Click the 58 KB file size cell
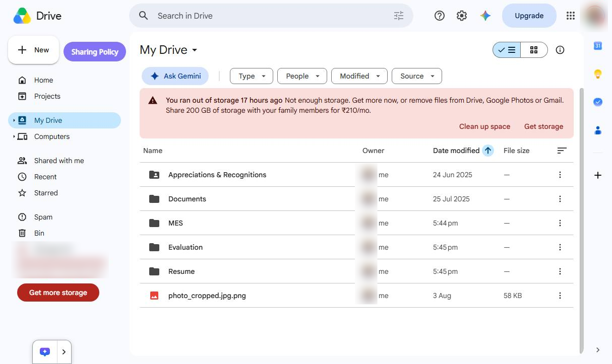This screenshot has height=364, width=612. point(513,296)
